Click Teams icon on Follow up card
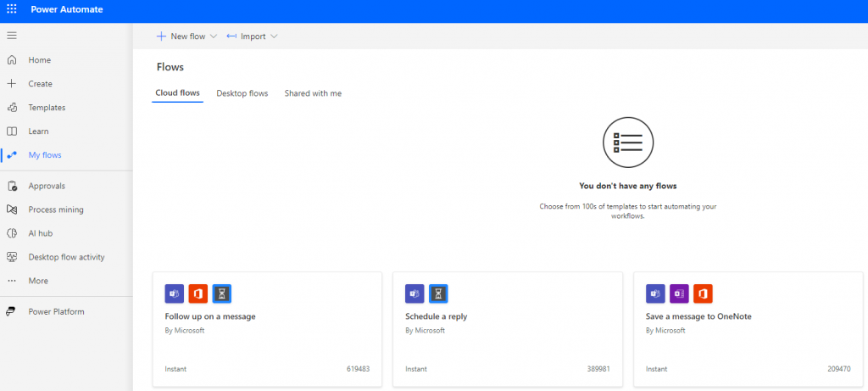Viewport: 868px width, 391px height. click(175, 293)
